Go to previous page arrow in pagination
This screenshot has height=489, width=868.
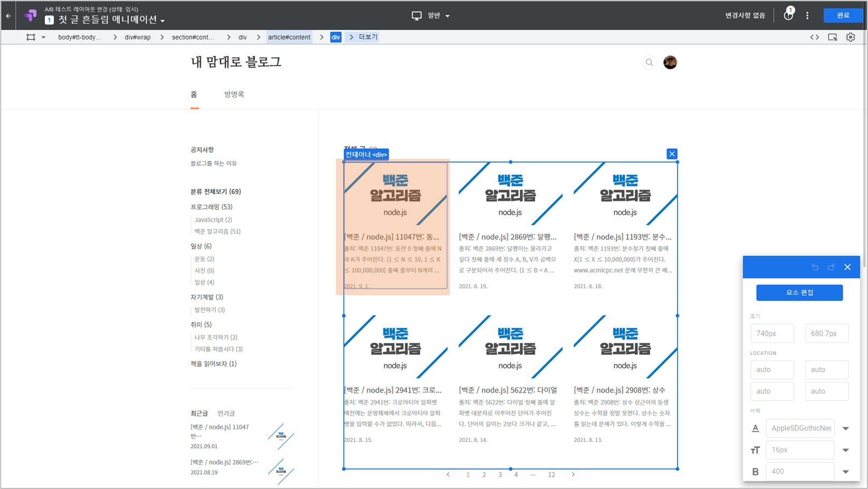(448, 475)
